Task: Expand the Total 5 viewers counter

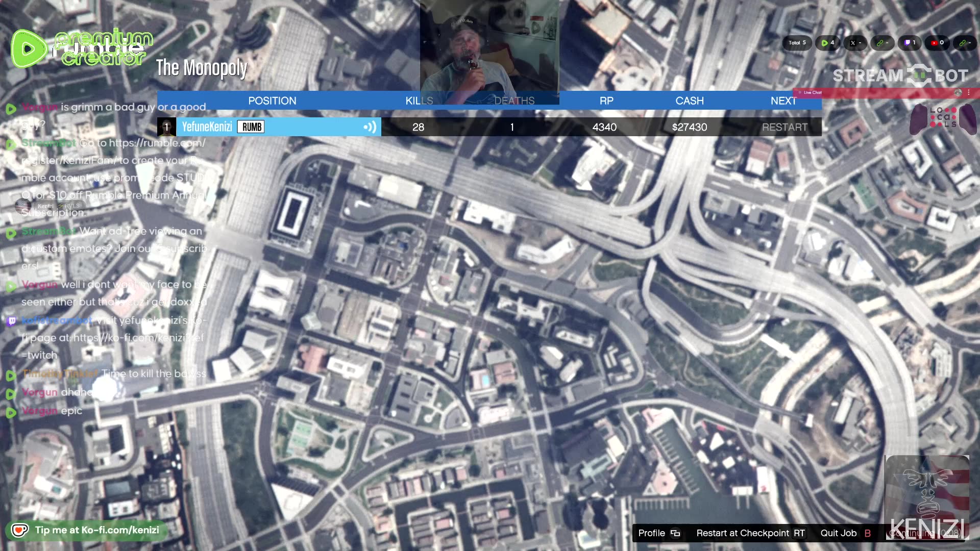Action: point(797,43)
